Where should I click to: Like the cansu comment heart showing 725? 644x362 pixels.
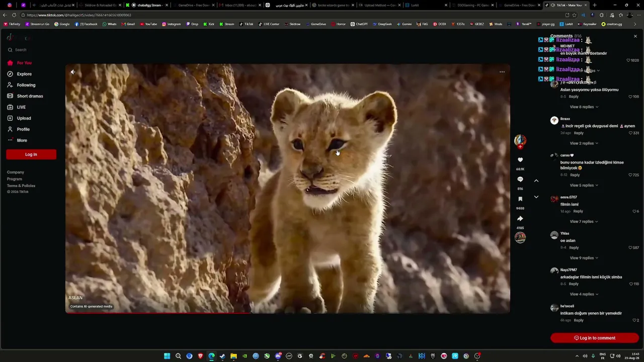630,175
